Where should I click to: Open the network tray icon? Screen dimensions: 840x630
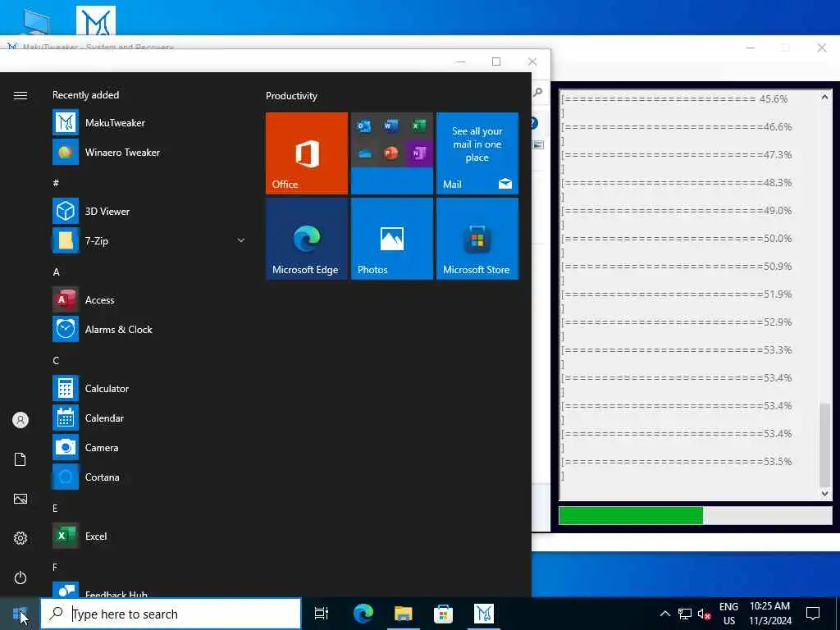685,614
